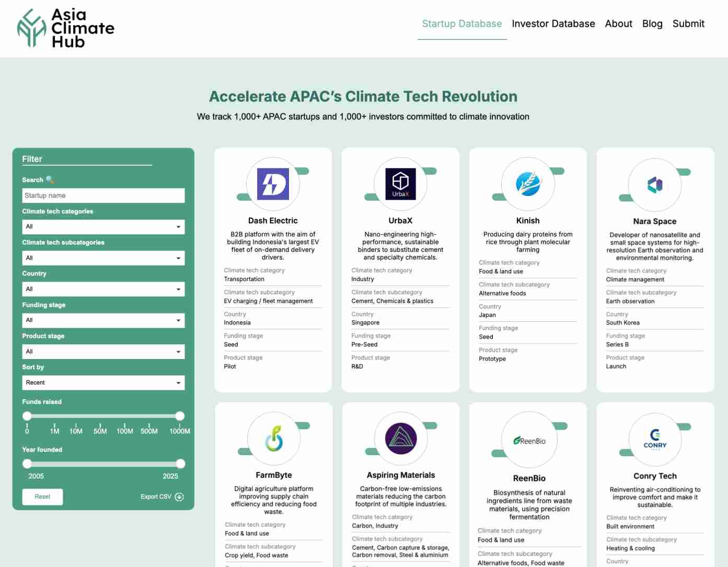
Task: Click the Accelerate APAC's Climate Tech Revolution heading
Action: (363, 96)
